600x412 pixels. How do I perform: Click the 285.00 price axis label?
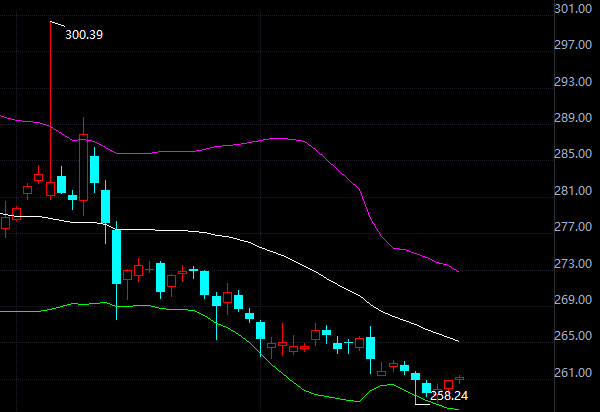pyautogui.click(x=573, y=154)
